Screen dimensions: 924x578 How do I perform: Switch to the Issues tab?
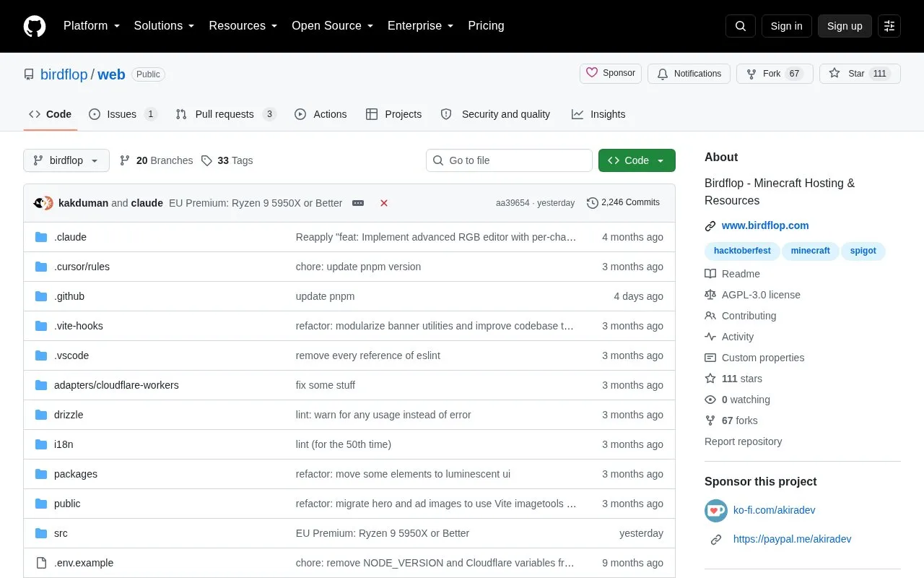[x=123, y=114]
